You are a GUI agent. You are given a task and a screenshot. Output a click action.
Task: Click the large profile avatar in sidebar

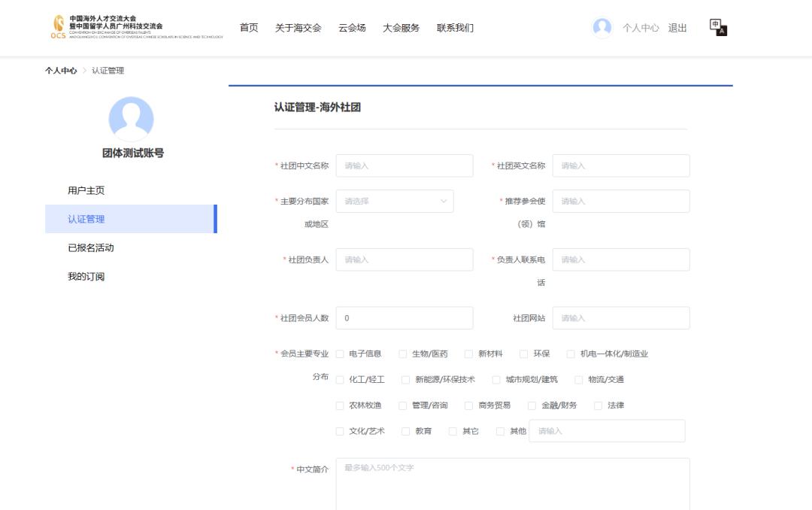pyautogui.click(x=131, y=119)
